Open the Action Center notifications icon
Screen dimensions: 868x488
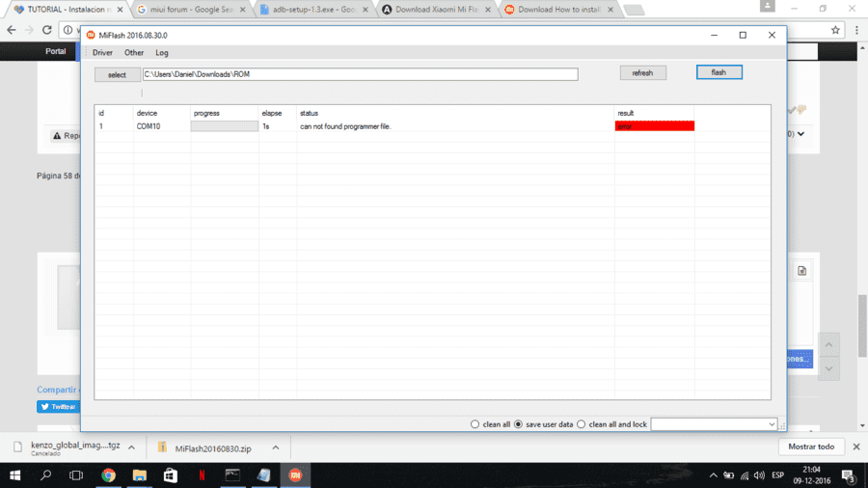(x=849, y=475)
